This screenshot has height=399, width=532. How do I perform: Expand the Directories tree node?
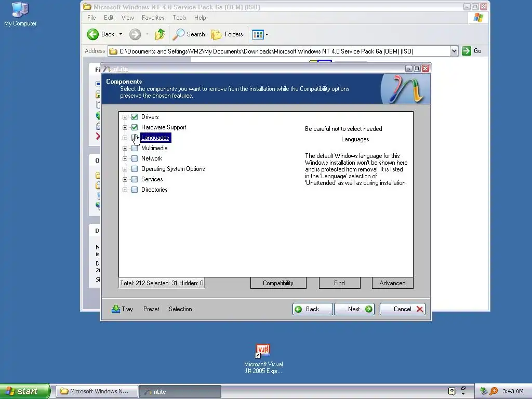[x=125, y=190]
